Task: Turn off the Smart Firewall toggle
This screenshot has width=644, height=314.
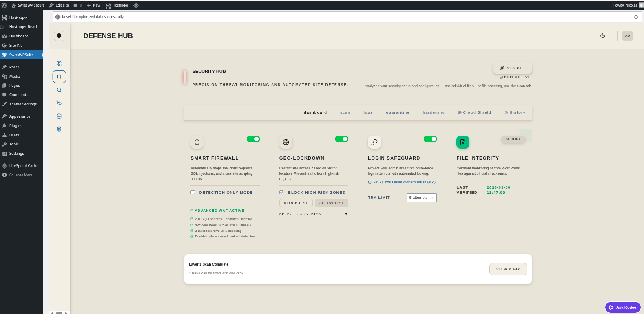Action: click(x=253, y=139)
